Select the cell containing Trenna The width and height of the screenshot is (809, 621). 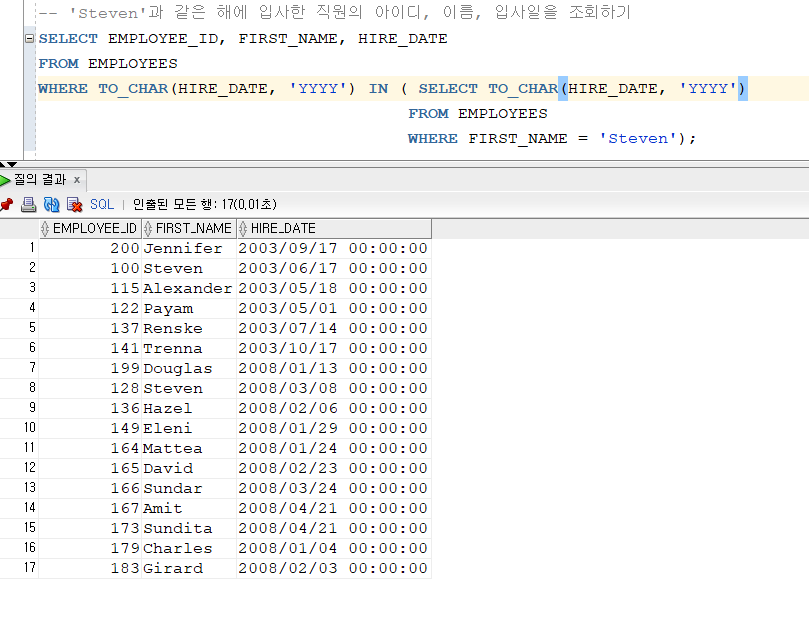189,349
